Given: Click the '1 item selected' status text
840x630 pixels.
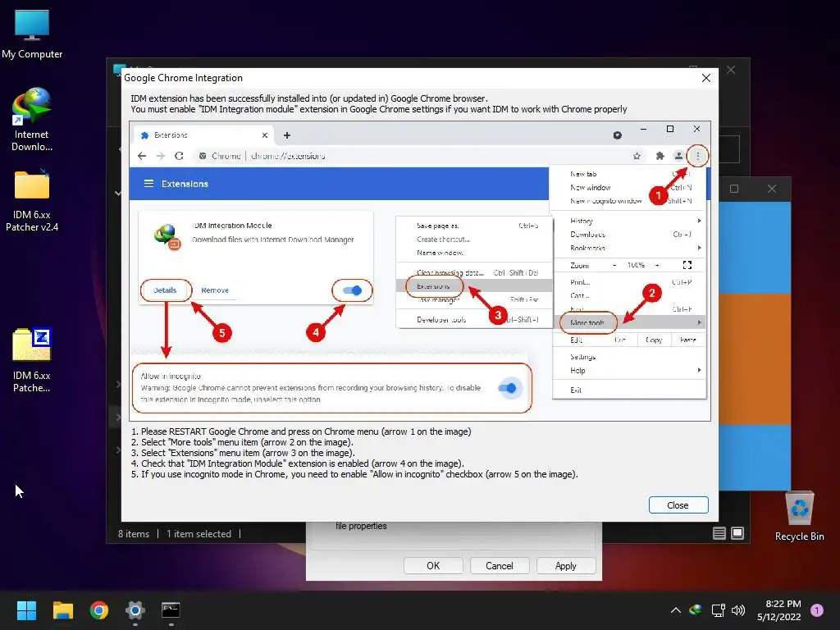Looking at the screenshot, I should point(199,533).
